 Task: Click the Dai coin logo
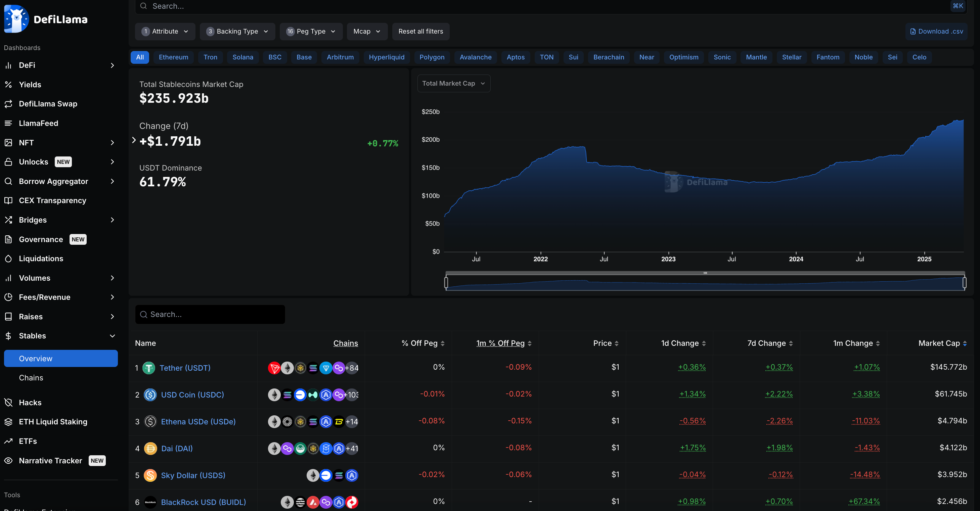(150, 448)
